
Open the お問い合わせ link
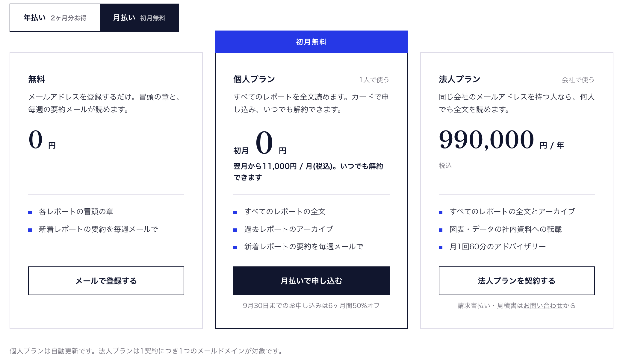pos(543,306)
